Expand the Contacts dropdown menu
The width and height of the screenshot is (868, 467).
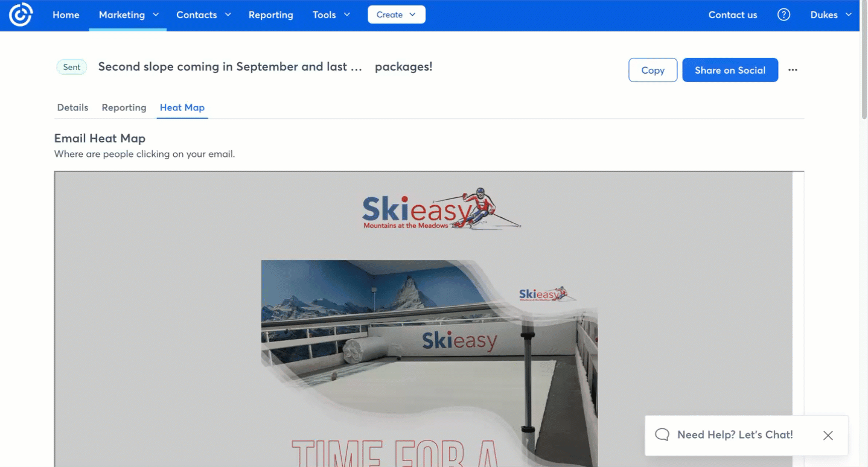(203, 15)
